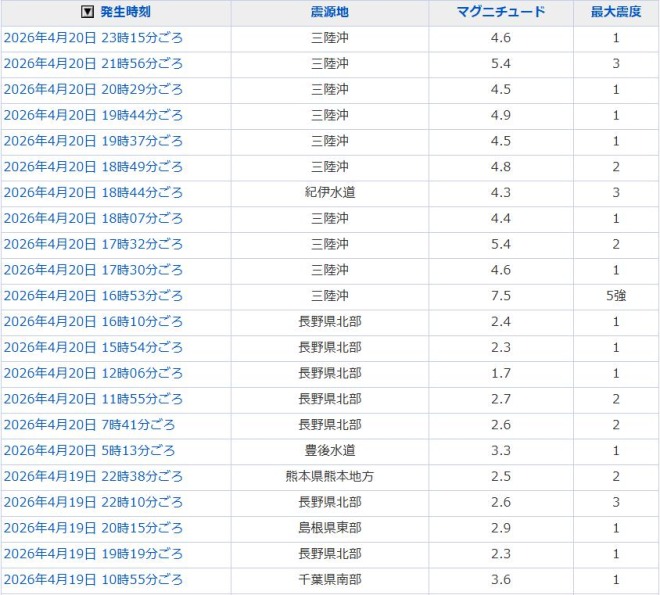This screenshot has height=595, width=660.
Task: Select the 2026年4月20日 20時29分ごろ link
Action: [93, 90]
